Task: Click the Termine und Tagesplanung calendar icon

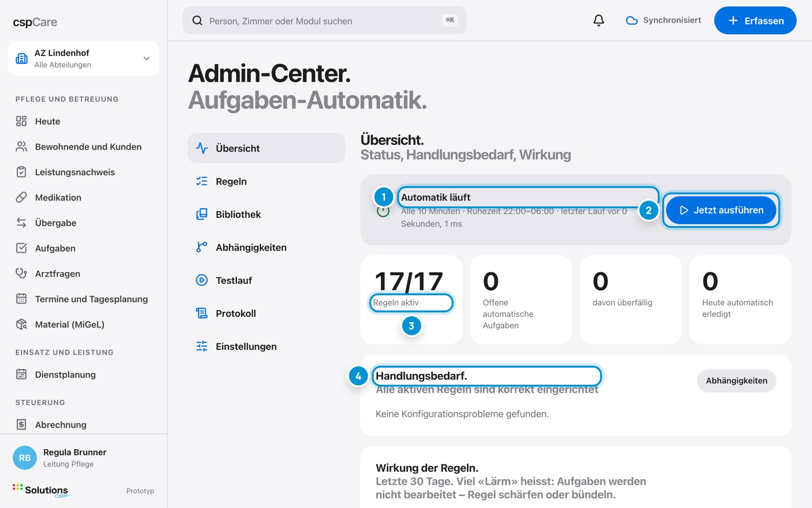Action: 21,299
